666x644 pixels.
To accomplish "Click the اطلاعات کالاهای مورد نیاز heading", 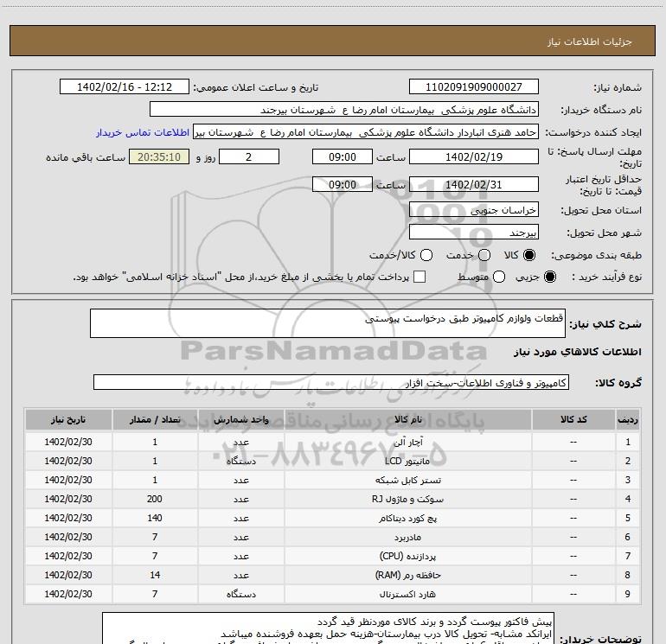I will tap(578, 352).
